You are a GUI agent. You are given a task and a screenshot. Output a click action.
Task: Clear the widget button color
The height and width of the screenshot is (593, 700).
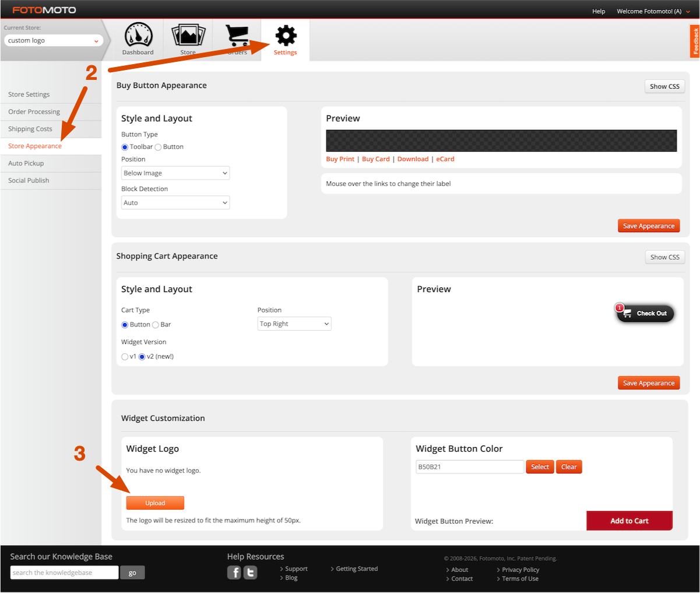point(569,466)
